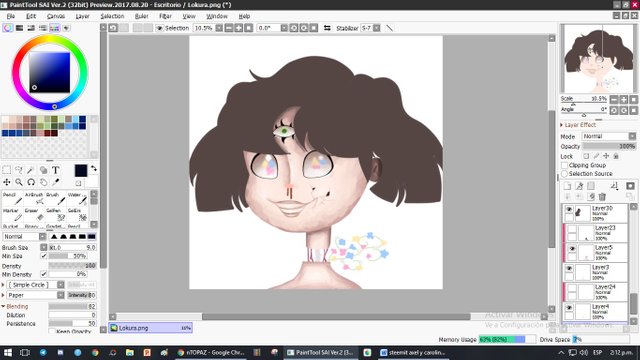Select the Move tool

(x=7, y=182)
